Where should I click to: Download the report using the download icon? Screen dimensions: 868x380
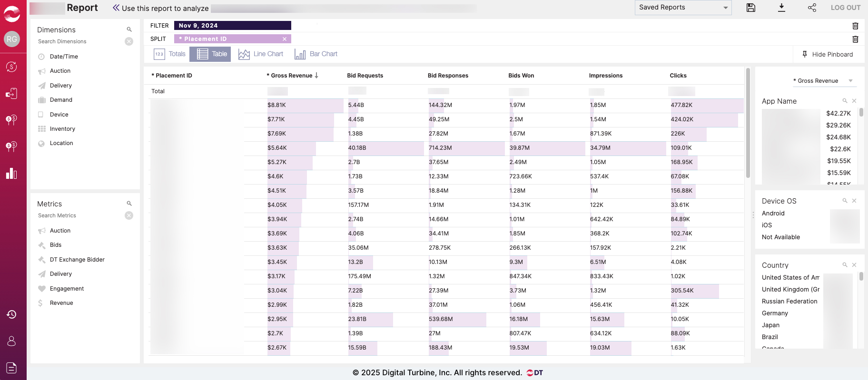click(x=781, y=8)
